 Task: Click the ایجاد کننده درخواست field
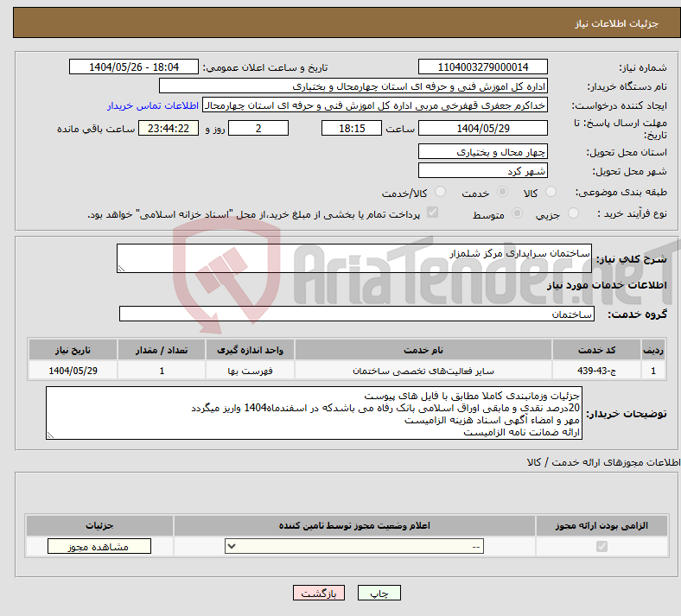tap(375, 105)
